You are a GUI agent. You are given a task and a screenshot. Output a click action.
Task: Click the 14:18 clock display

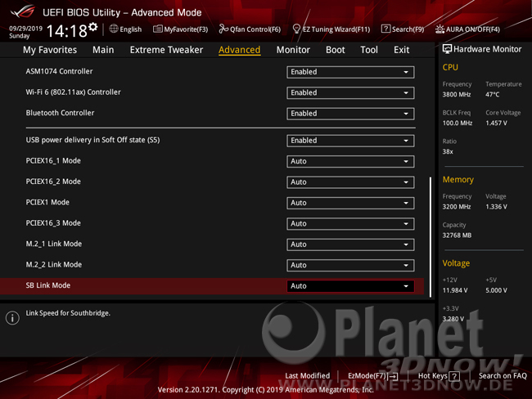click(67, 31)
